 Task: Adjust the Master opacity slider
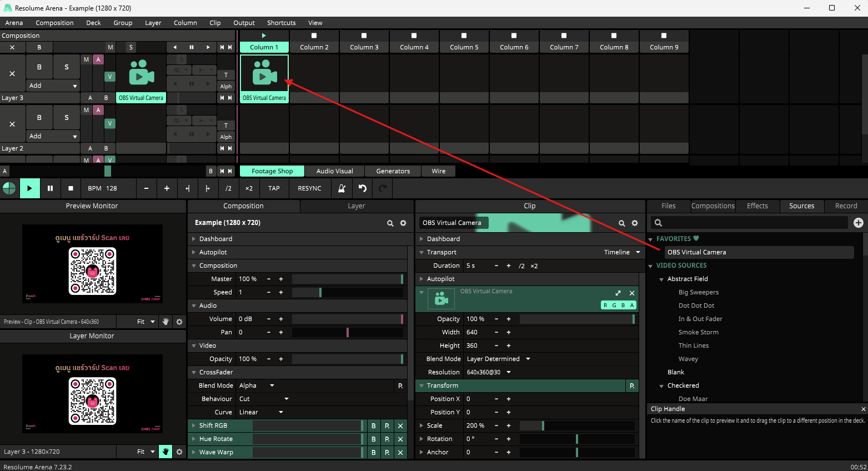click(348, 279)
